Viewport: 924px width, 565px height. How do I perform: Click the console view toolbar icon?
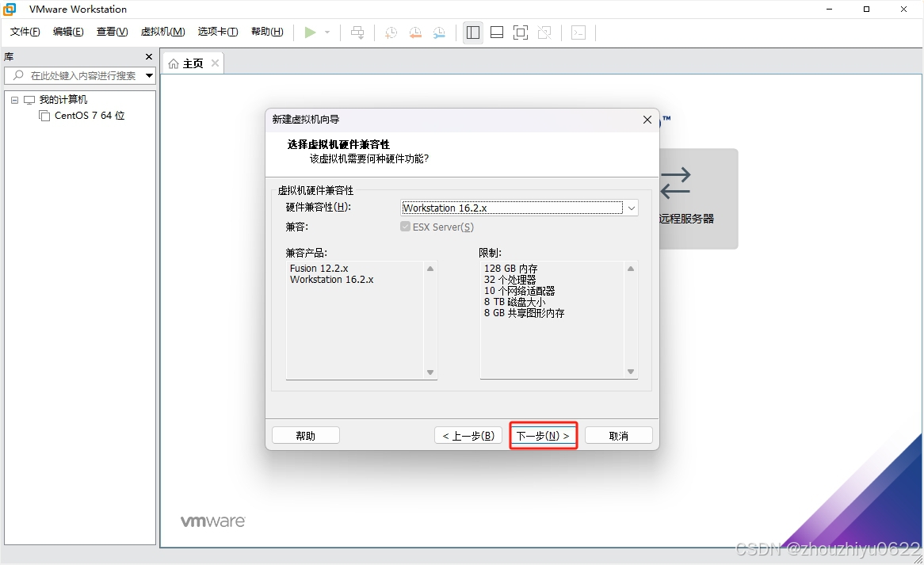tap(578, 32)
